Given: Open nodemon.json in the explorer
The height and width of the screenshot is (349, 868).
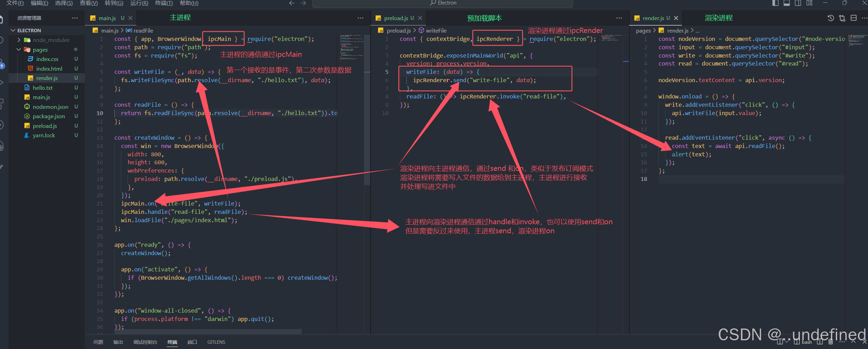Looking at the screenshot, I should click(47, 107).
